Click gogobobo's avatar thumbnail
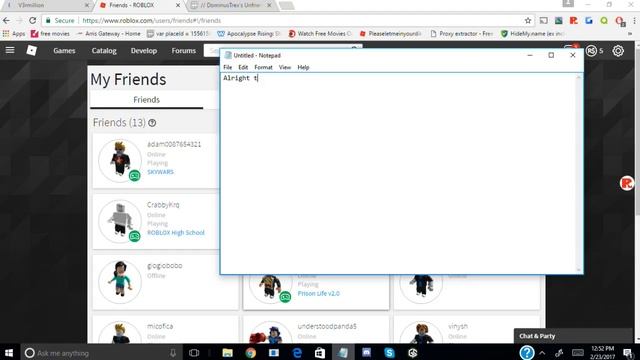This screenshot has height=360, width=640. pyautogui.click(x=120, y=282)
